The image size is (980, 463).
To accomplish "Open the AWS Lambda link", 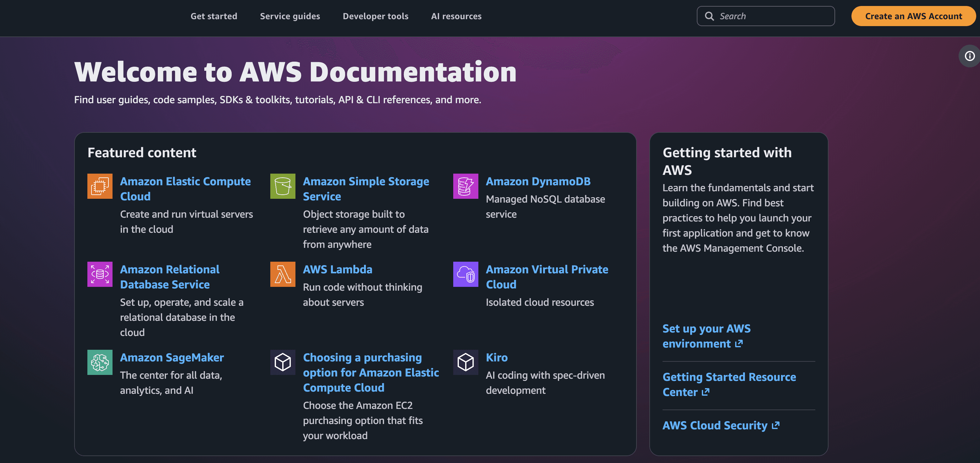I will [x=338, y=269].
